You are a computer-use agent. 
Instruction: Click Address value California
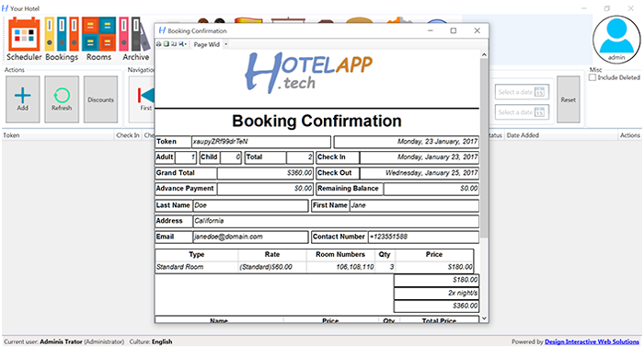coord(336,221)
